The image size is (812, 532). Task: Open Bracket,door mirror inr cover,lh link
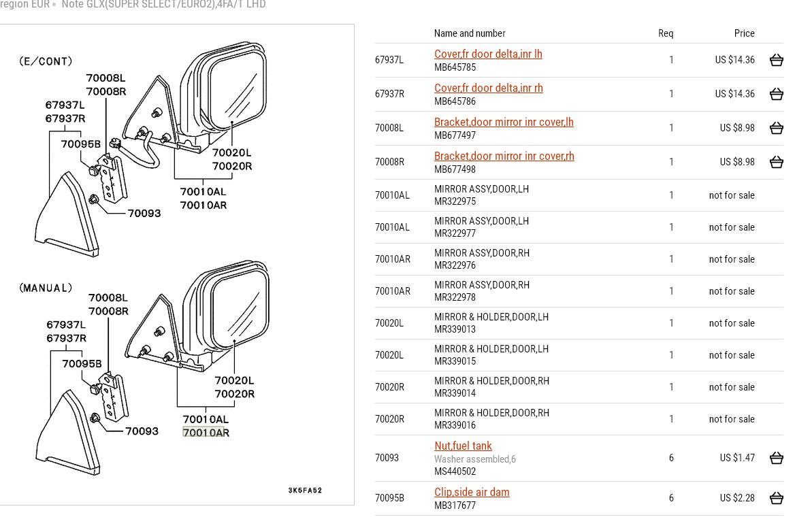tap(504, 122)
